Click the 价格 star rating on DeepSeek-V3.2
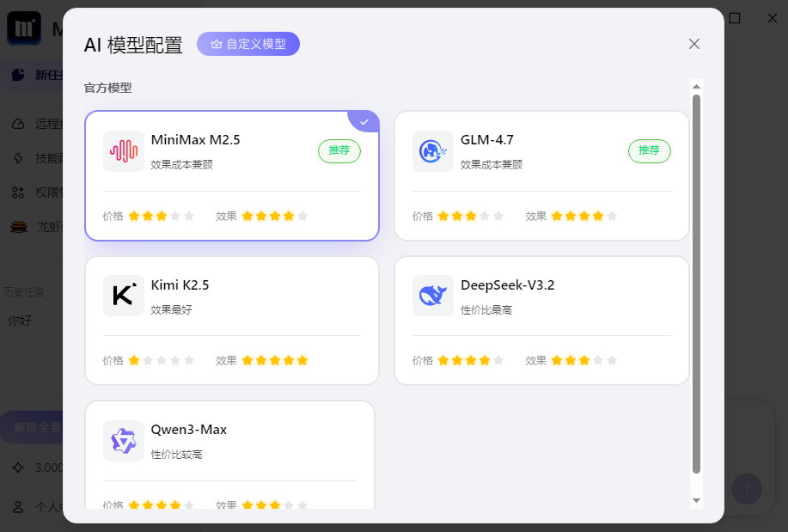 click(x=471, y=360)
